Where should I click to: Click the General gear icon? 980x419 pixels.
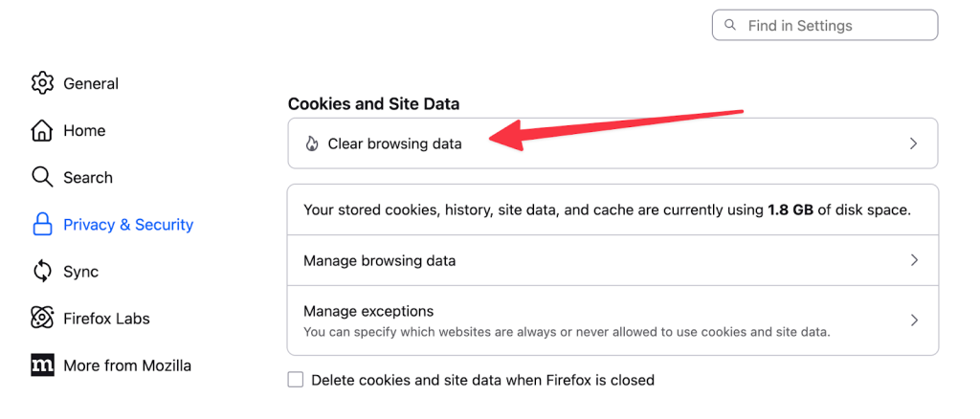click(42, 83)
